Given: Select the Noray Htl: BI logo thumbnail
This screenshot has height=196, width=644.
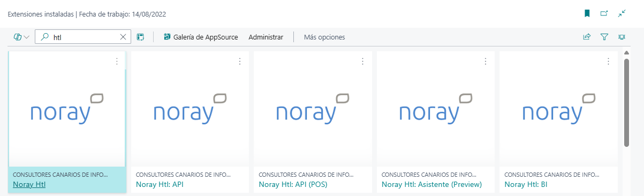Looking at the screenshot, I should click(558, 108).
